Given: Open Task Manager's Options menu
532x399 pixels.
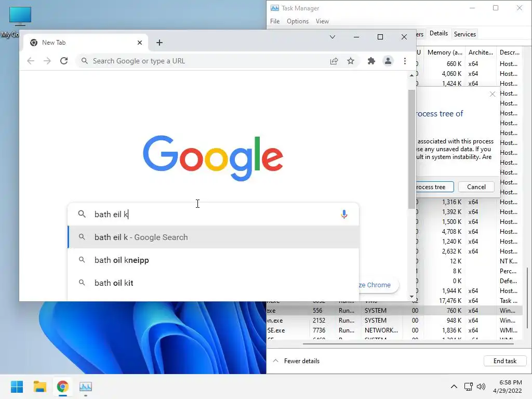Looking at the screenshot, I should tap(298, 21).
